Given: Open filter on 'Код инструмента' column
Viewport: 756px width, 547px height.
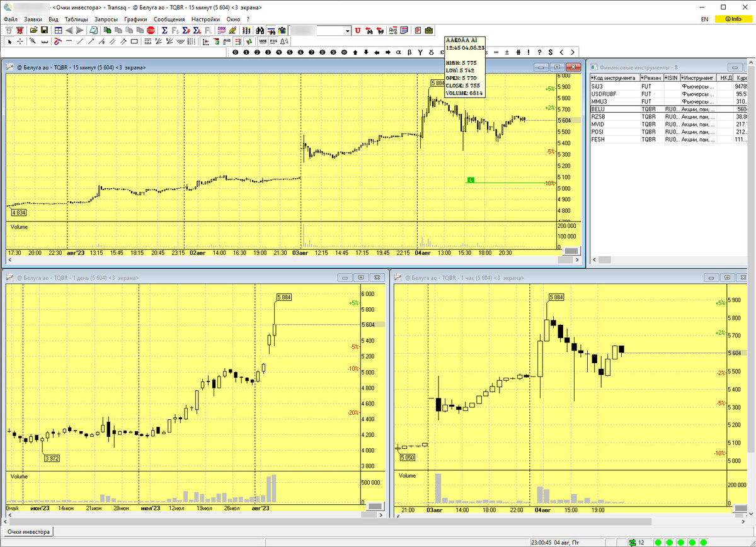Looking at the screenshot, I should 592,77.
